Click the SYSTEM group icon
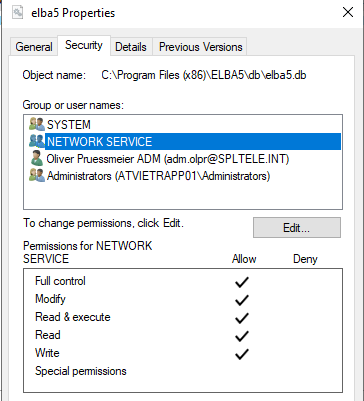 tap(37, 124)
